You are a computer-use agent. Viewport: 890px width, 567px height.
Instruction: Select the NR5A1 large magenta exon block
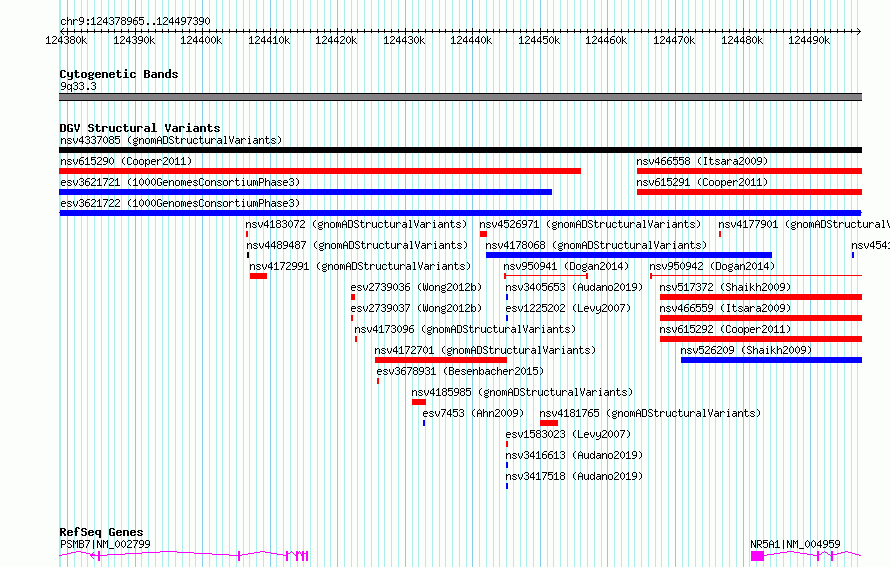coord(758,556)
